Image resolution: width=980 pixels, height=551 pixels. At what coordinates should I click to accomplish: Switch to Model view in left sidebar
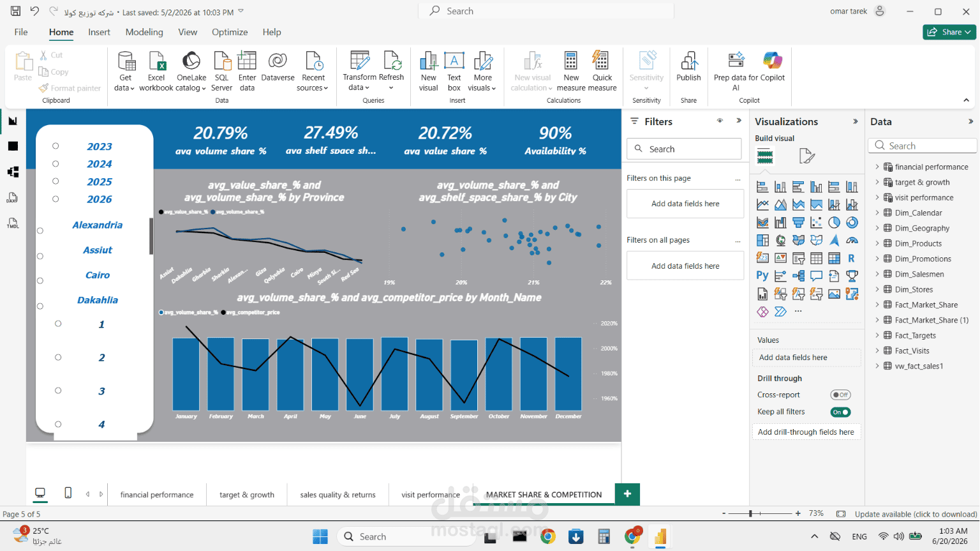(13, 172)
